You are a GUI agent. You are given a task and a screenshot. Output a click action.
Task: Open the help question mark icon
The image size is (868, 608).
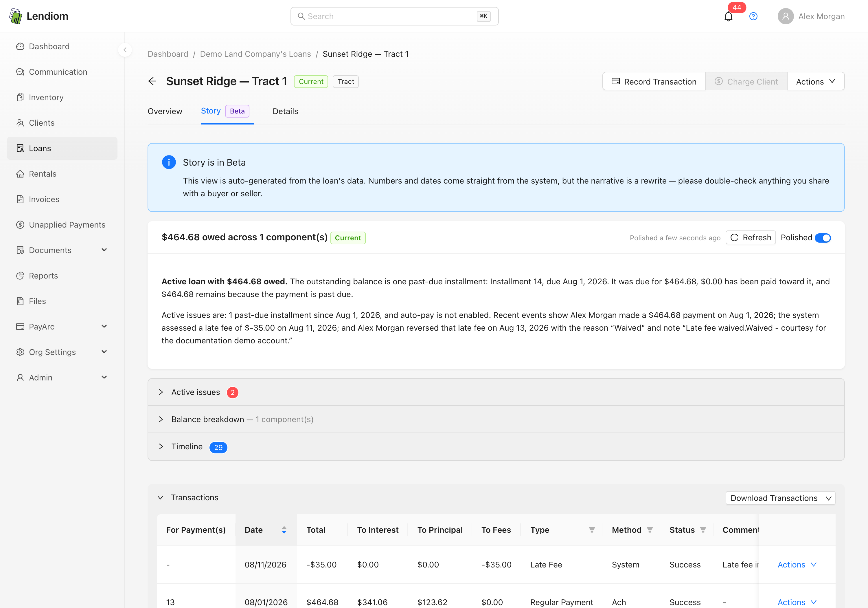[x=753, y=16]
